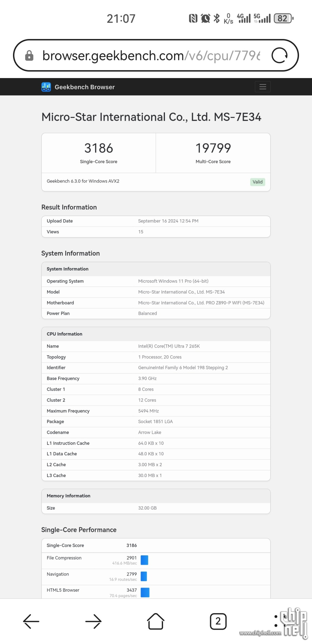Click the Valid status badge
Viewport: 312px width, 644px height.
[258, 182]
